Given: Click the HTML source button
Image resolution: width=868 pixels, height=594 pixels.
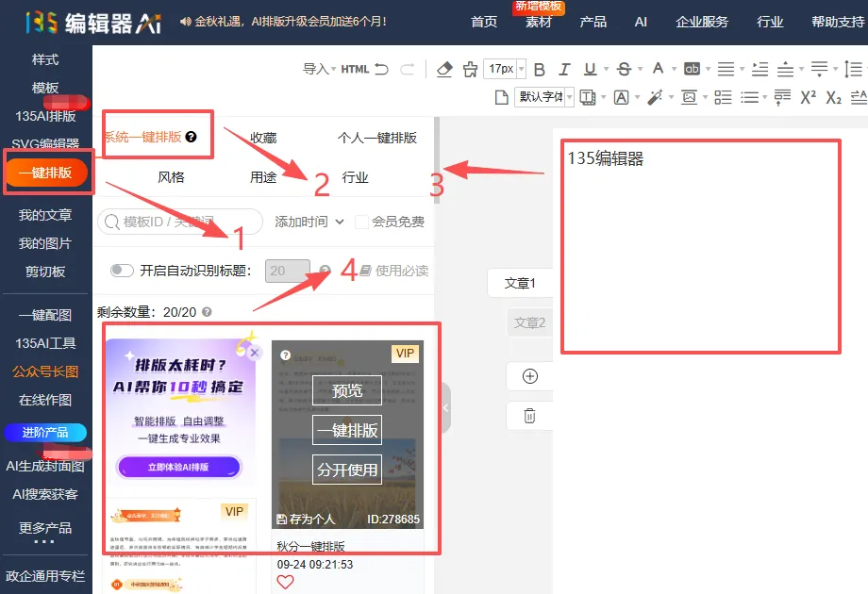Looking at the screenshot, I should point(355,69).
